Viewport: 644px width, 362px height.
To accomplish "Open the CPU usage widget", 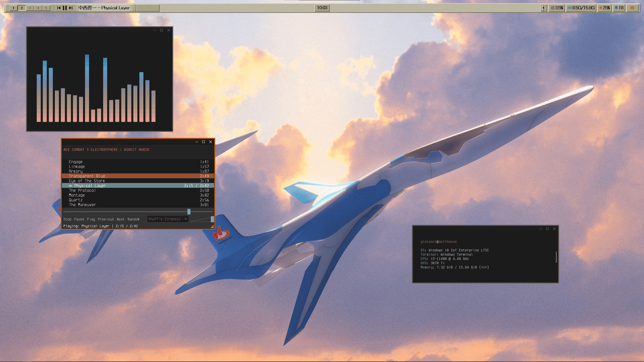I will point(557,8).
